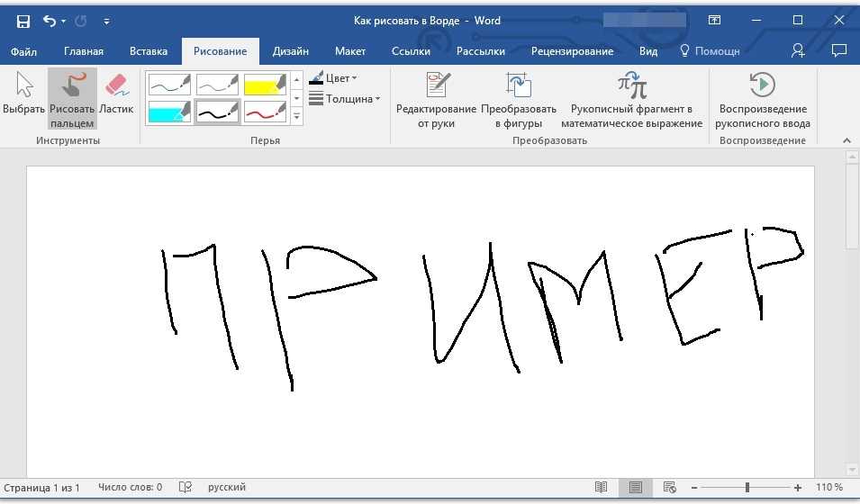Click the zoom slider in status bar

pos(747,487)
